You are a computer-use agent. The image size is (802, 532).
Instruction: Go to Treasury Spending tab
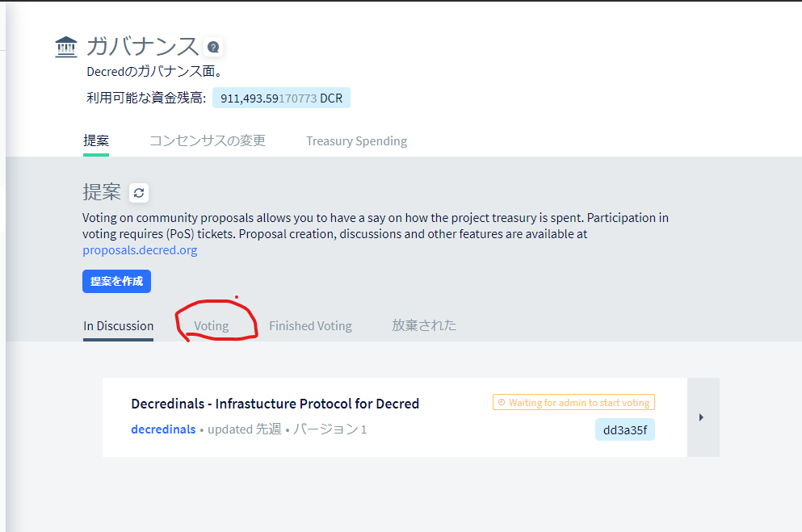click(356, 141)
